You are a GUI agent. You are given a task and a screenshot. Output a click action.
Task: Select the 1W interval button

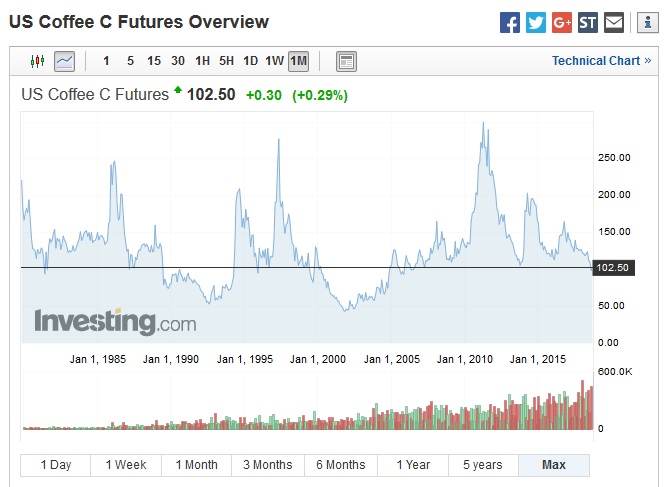(274, 61)
